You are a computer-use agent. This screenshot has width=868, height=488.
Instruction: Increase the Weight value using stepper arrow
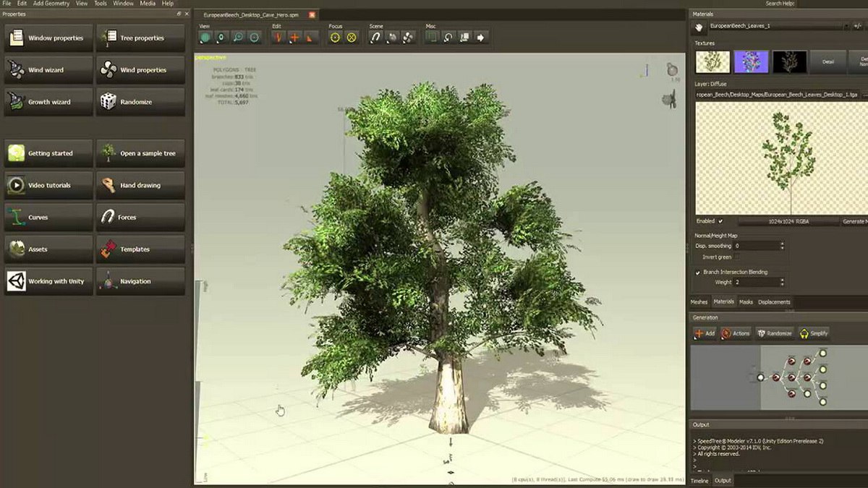(782, 279)
